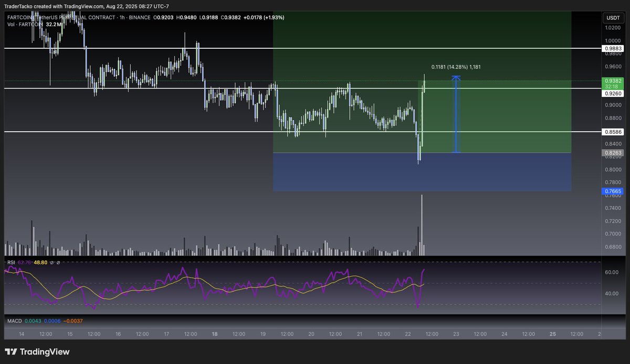Click the 0.7000 price axis tick
This screenshot has width=630, height=364.
click(613, 234)
